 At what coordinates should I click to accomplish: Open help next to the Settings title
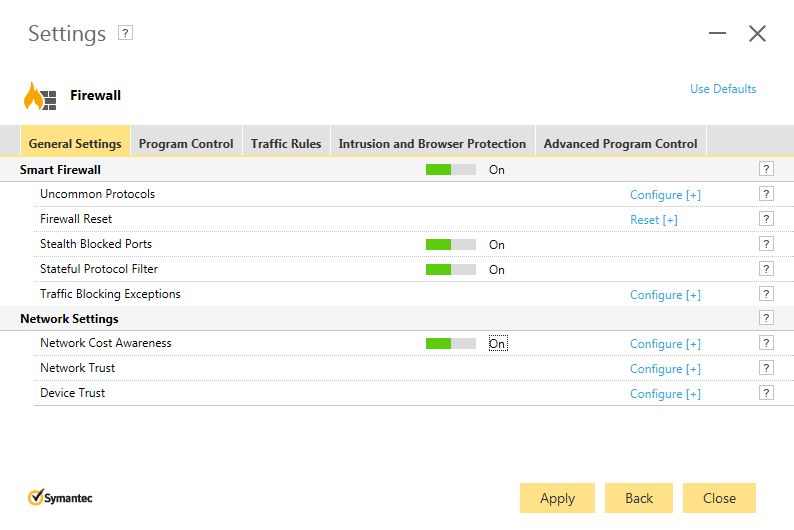tap(125, 33)
